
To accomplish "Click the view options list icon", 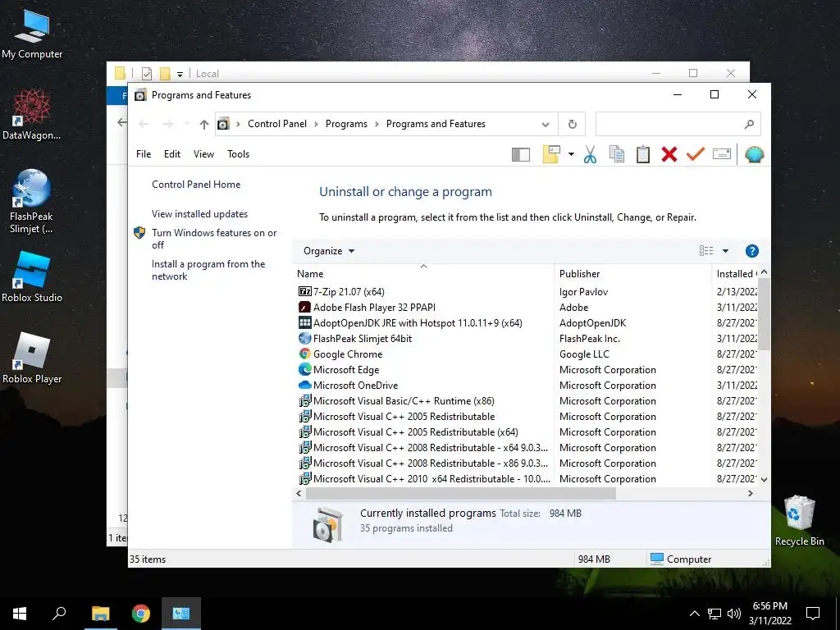I will pos(706,251).
